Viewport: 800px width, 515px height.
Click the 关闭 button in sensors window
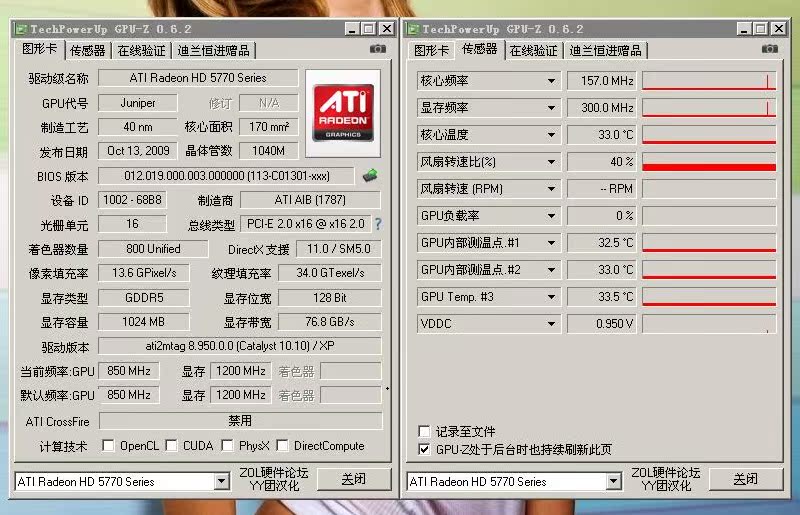(745, 480)
